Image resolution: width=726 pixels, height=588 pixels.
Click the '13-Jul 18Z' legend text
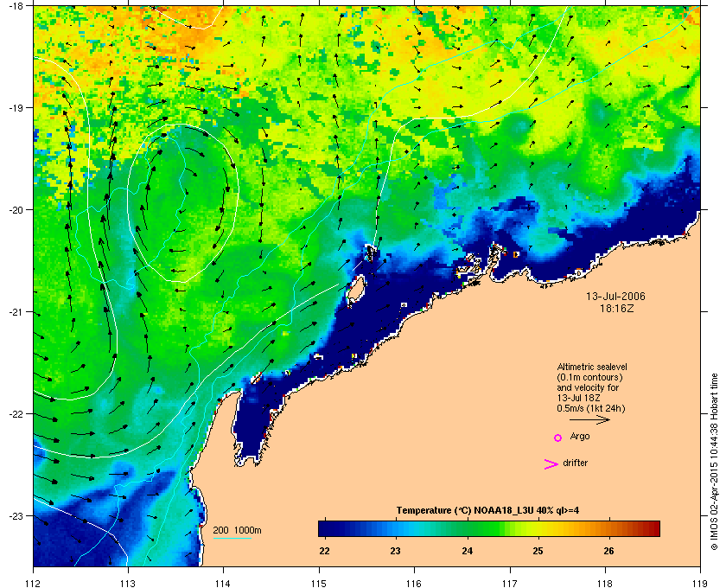pyautogui.click(x=579, y=398)
